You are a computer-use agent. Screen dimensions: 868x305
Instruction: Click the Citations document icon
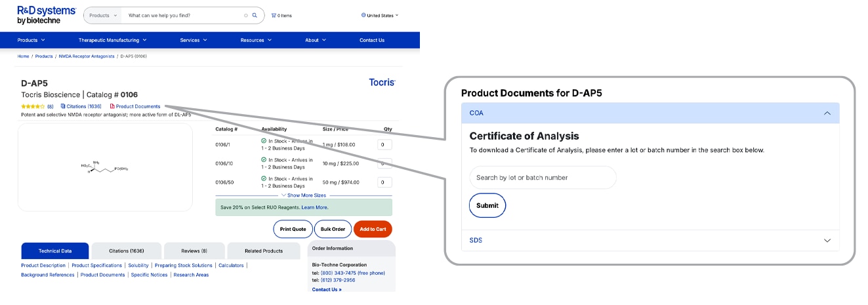point(63,106)
